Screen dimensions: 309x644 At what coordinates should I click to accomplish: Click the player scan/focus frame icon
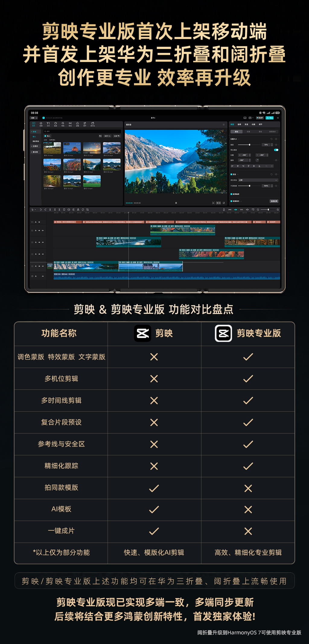[213, 203]
